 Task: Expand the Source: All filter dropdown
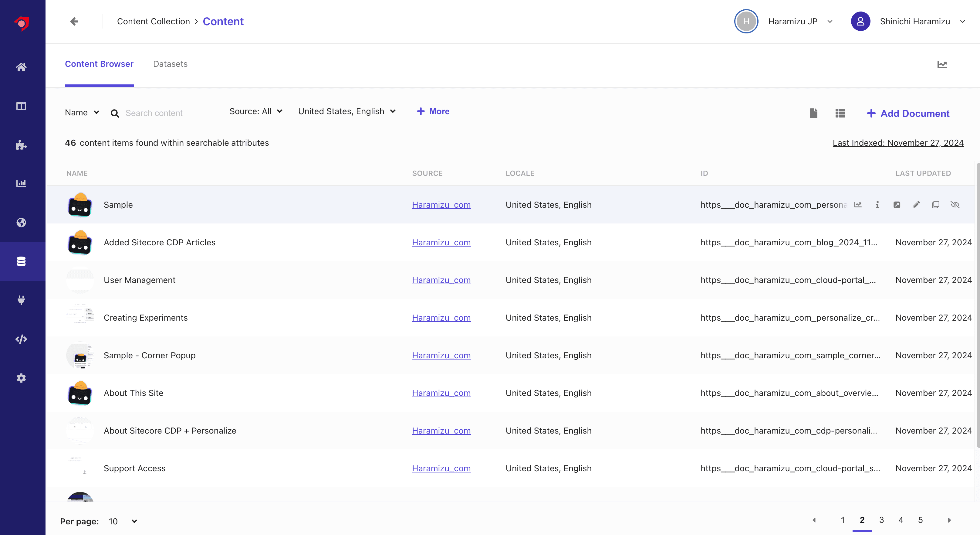pyautogui.click(x=256, y=111)
